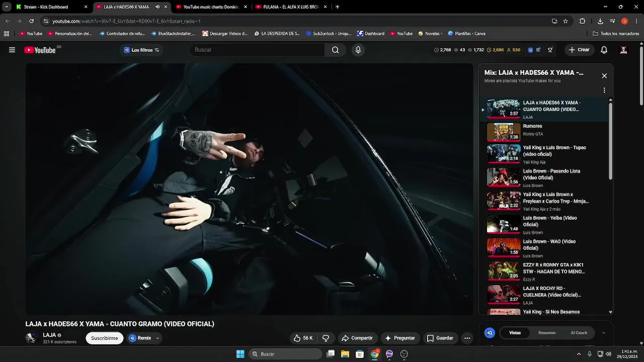This screenshot has width=644, height=362.
Task: Go to the YouTube home logo
Action: (x=40, y=50)
